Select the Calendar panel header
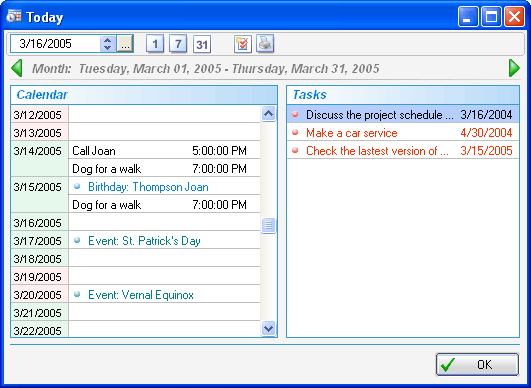 coord(144,95)
